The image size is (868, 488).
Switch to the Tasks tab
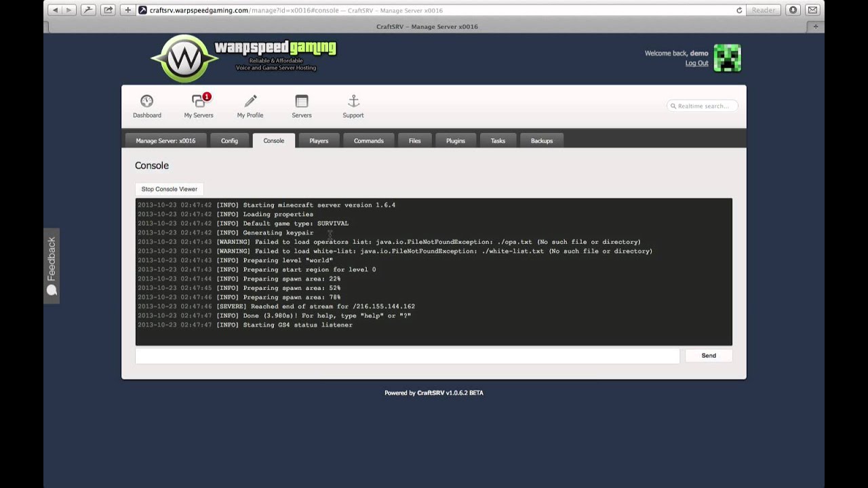[498, 141]
